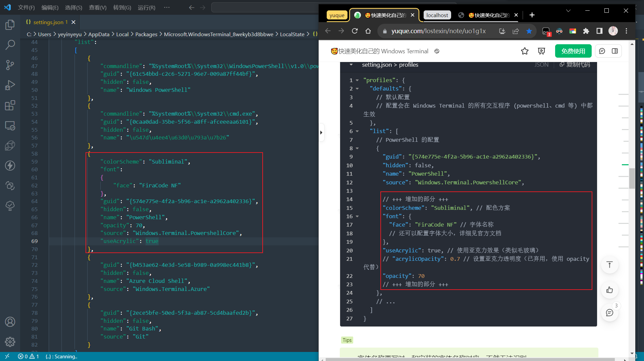Install app icon in address bar
This screenshot has width=644, height=361.
[x=502, y=31]
